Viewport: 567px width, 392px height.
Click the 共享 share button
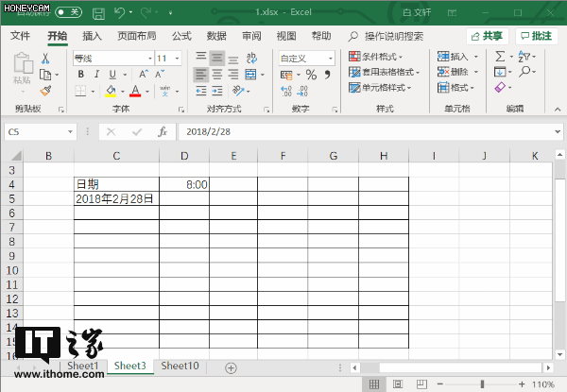(x=487, y=36)
